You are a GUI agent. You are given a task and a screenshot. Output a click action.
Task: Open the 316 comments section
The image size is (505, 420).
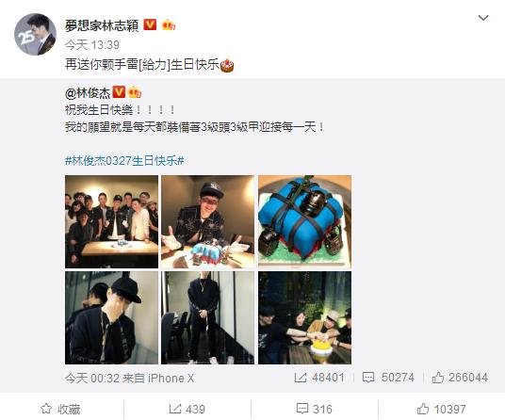315,409
